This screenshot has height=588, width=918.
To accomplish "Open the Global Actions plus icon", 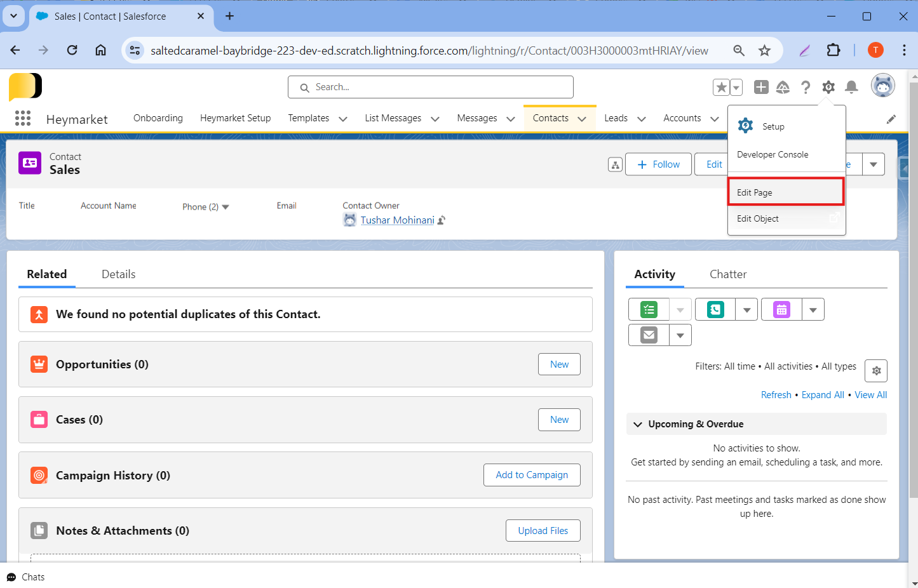I will click(x=761, y=87).
